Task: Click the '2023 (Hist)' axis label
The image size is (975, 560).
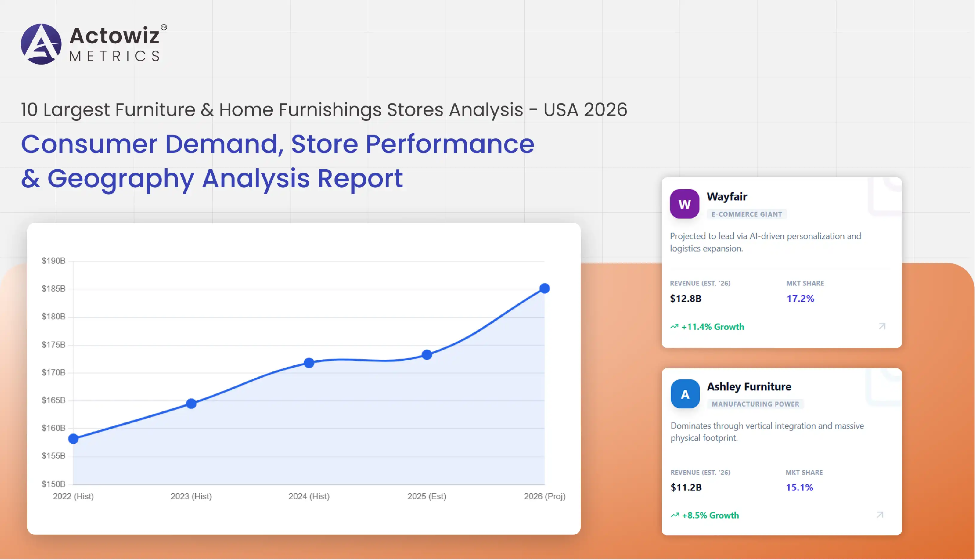Action: pos(191,497)
